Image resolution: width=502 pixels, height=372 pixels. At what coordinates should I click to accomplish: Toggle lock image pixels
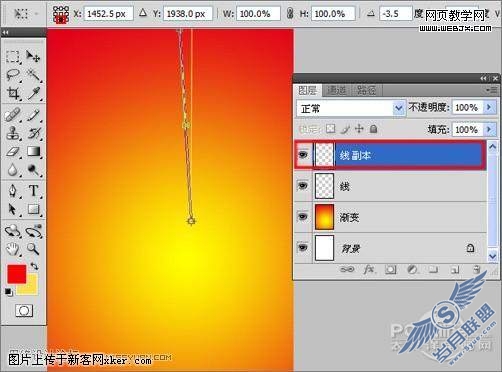346,129
